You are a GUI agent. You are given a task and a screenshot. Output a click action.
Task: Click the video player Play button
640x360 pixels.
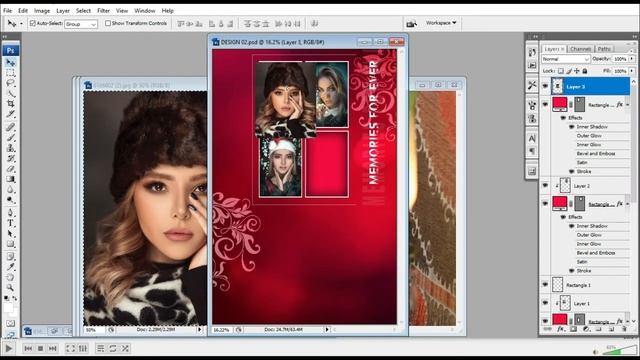[x=9, y=349]
